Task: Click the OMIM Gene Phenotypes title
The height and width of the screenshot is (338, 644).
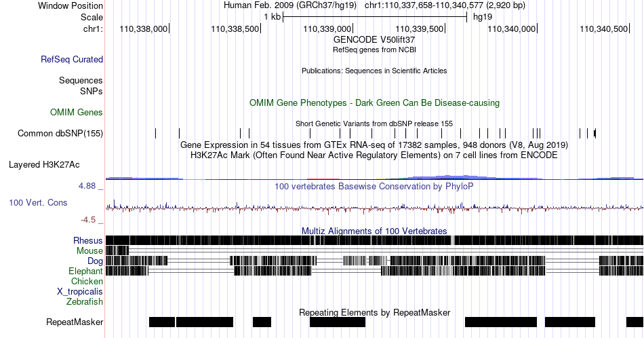Action: (374, 102)
